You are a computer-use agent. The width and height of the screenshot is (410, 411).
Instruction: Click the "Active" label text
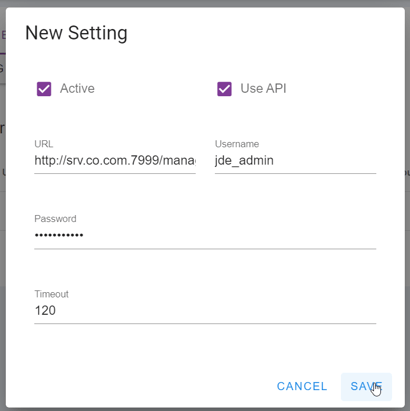coord(77,89)
